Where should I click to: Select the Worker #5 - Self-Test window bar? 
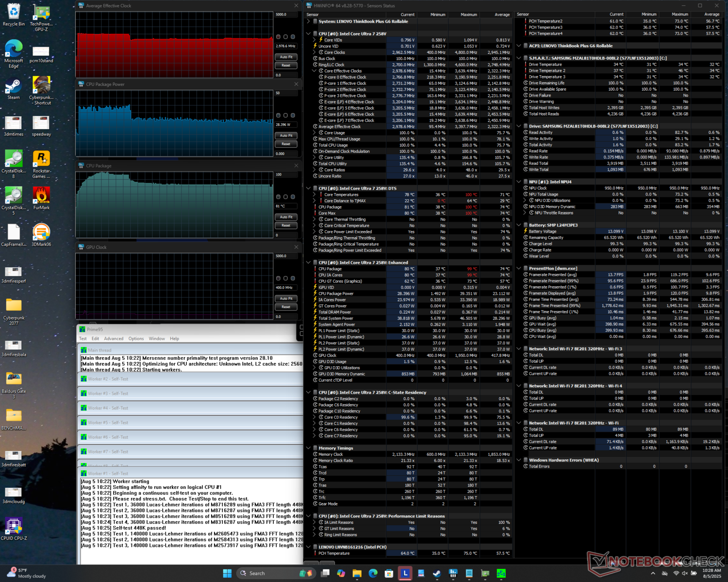(191, 422)
